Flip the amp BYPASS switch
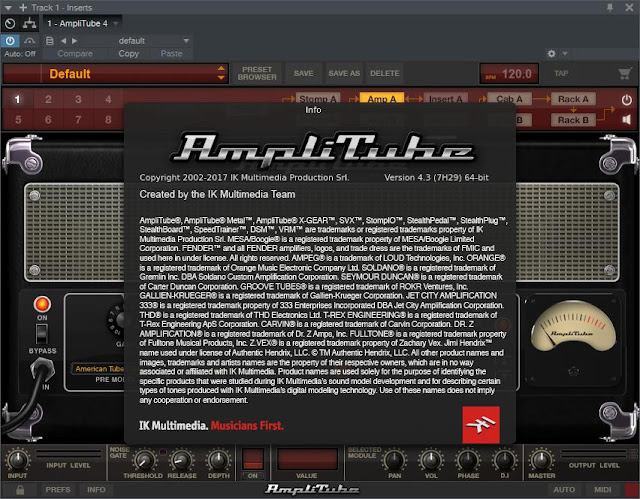Image resolution: width=640 pixels, height=499 pixels. 42,334
